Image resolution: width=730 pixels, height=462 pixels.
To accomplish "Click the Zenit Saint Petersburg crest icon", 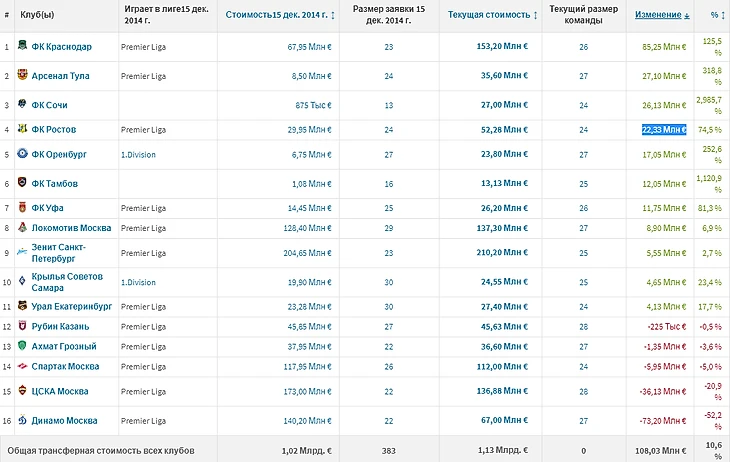I will (x=22, y=252).
